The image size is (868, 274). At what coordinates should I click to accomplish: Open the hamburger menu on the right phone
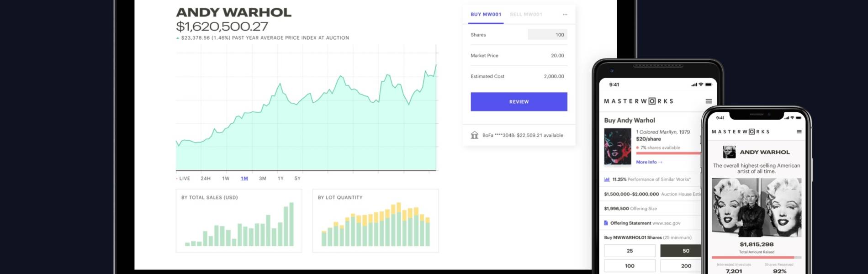[x=799, y=132]
